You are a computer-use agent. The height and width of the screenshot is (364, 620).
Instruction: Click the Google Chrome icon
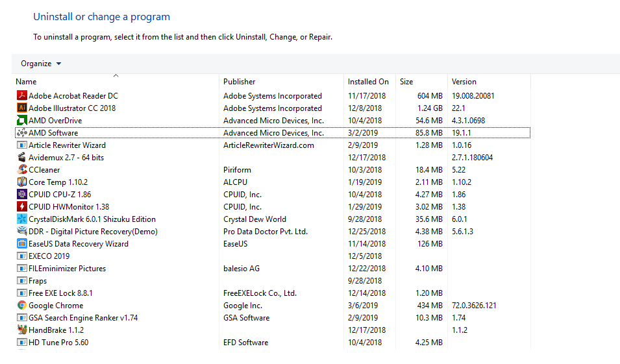[x=21, y=305]
